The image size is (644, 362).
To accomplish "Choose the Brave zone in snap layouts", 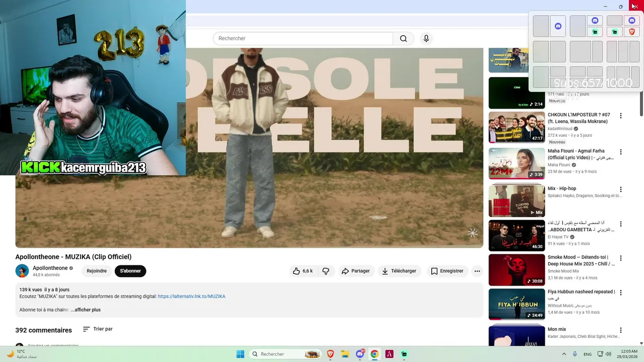I will pos(632,32).
